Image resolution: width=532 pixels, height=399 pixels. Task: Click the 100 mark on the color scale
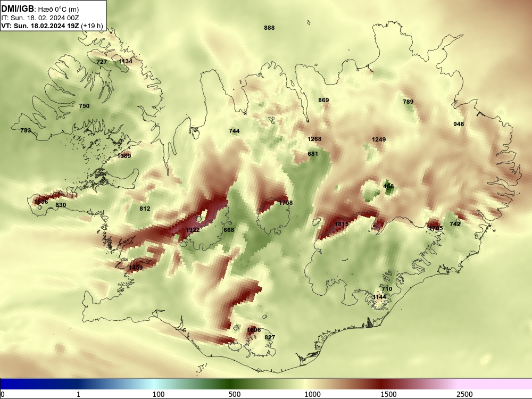pos(159,394)
